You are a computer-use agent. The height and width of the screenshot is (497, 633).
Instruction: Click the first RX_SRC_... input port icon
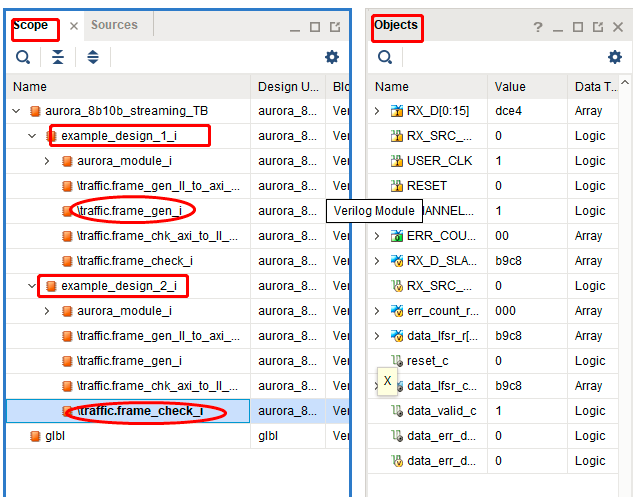(397, 136)
